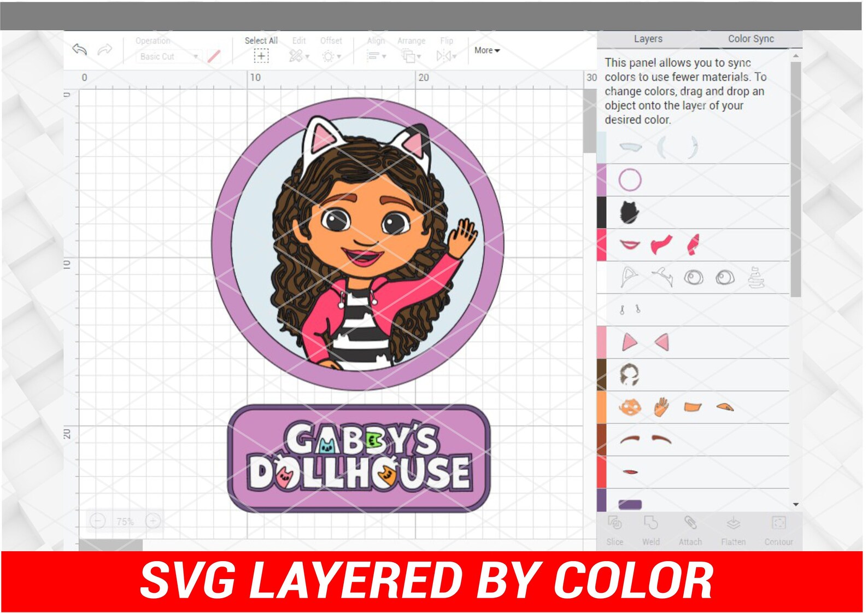Image resolution: width=868 pixels, height=613 pixels.
Task: Switch to the Color Sync tab
Action: 750,39
